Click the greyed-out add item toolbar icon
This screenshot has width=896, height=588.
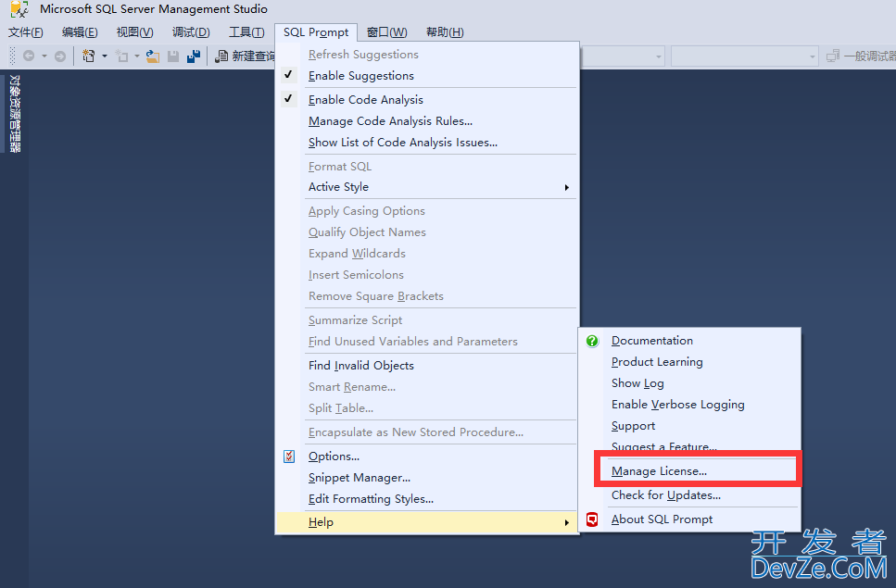(x=121, y=56)
